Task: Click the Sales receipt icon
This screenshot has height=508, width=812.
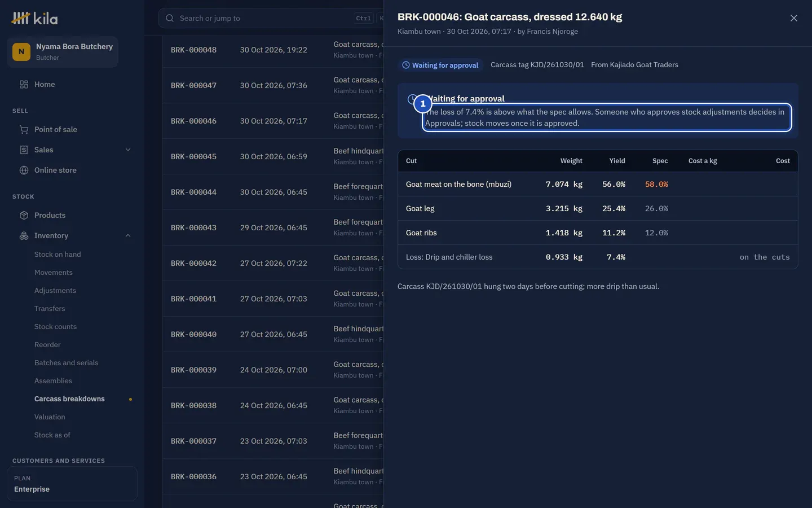Action: point(24,150)
